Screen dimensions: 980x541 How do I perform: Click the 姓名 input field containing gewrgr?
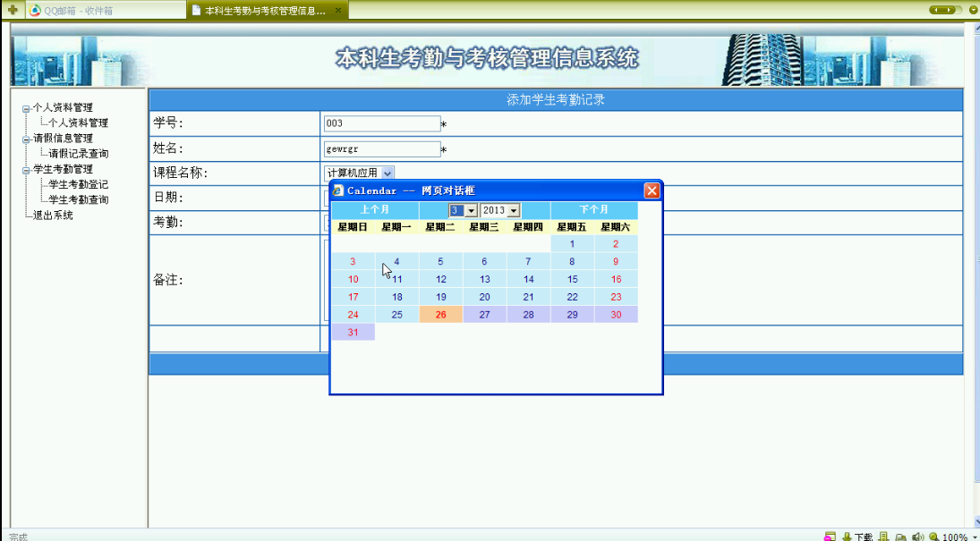click(382, 149)
